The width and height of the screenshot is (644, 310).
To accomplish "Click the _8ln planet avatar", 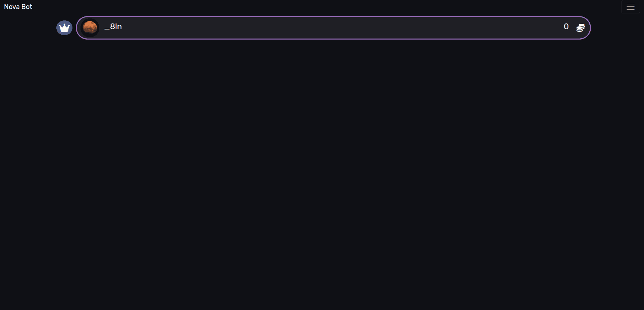I will (90, 28).
